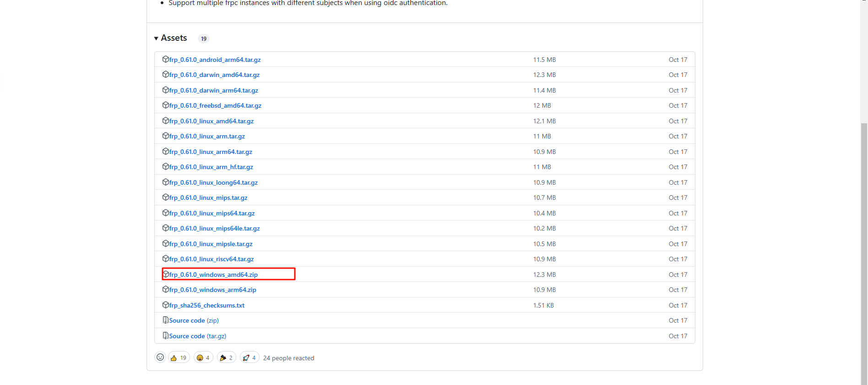
Task: Click zip file icon for Source code (zip)
Action: tap(166, 320)
